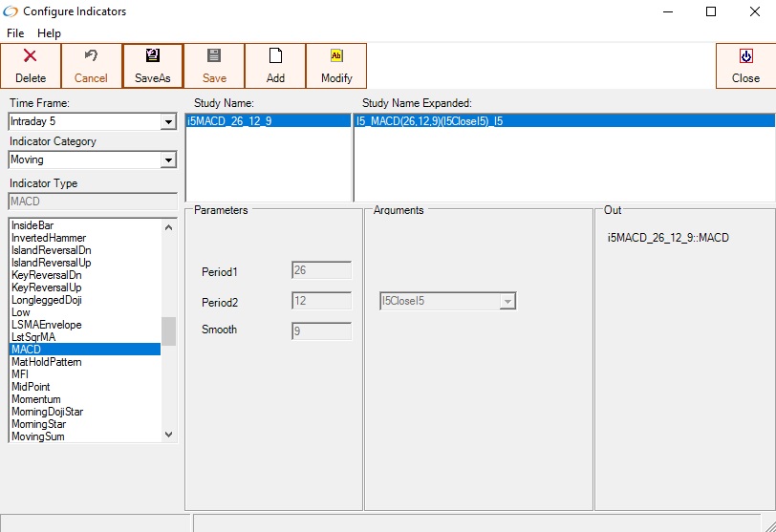Viewport: 776px width, 532px height.
Task: Click the Period1 input field
Action: pos(321,271)
